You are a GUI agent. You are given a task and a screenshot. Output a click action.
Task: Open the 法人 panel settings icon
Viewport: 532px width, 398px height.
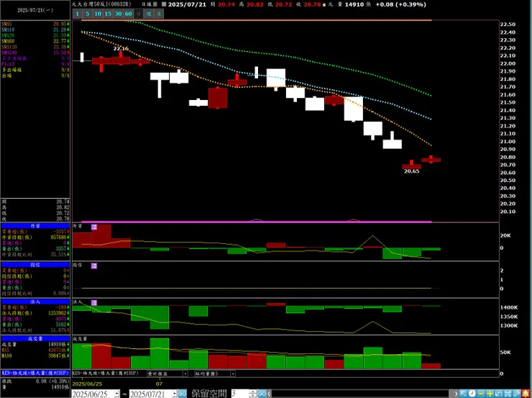coord(94,302)
